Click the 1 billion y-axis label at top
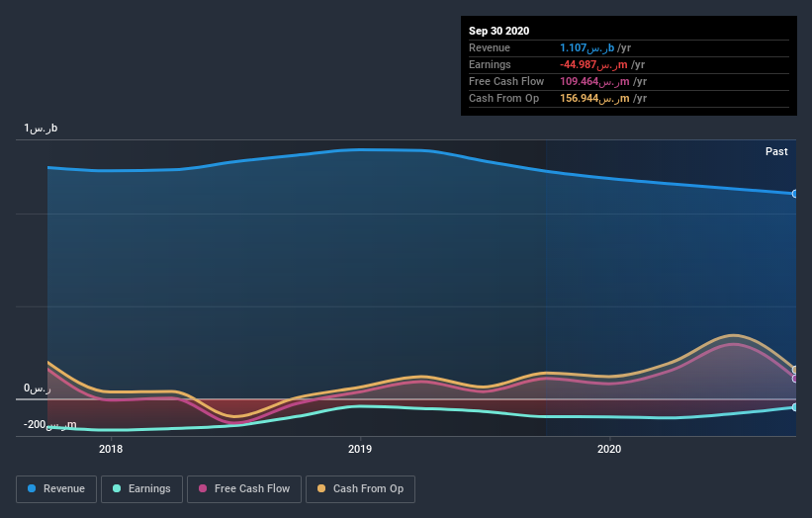812x518 pixels. 41,129
